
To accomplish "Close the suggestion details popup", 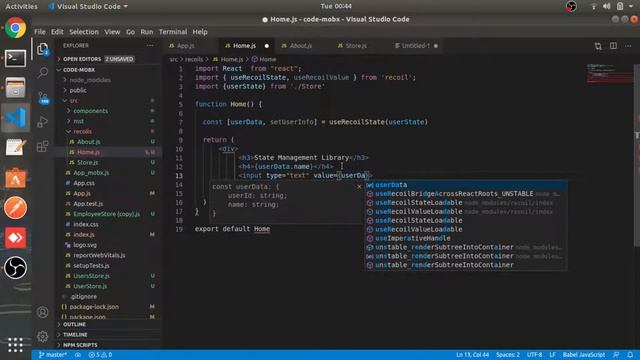I will [359, 187].
